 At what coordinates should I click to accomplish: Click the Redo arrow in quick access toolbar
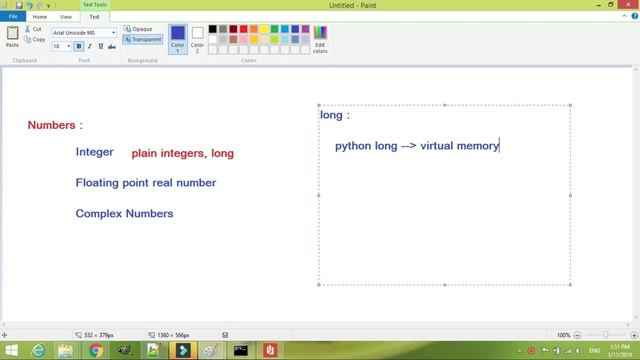pyautogui.click(x=40, y=5)
